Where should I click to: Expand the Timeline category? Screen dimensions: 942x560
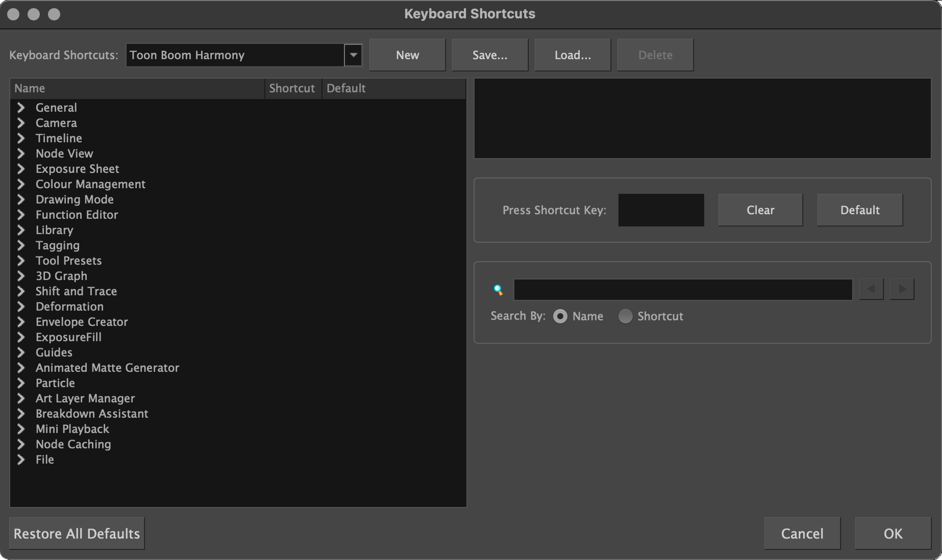point(21,138)
